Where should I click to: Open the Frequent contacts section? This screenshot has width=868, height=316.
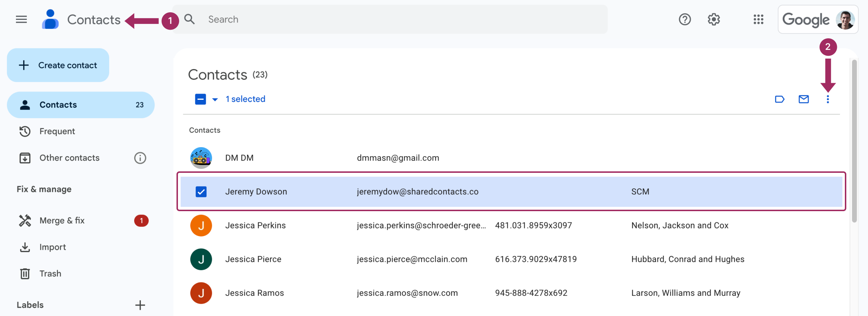57,131
